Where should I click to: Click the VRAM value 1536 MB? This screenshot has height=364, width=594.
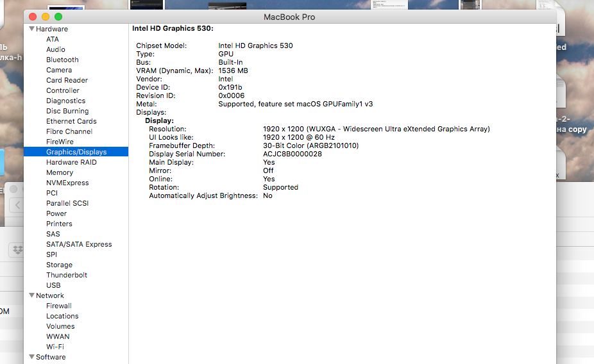233,70
